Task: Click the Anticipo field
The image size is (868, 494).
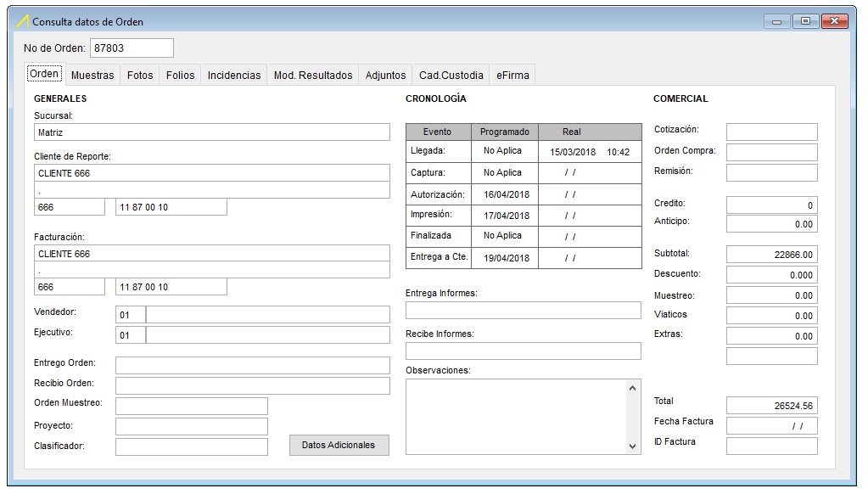Action: tap(771, 224)
